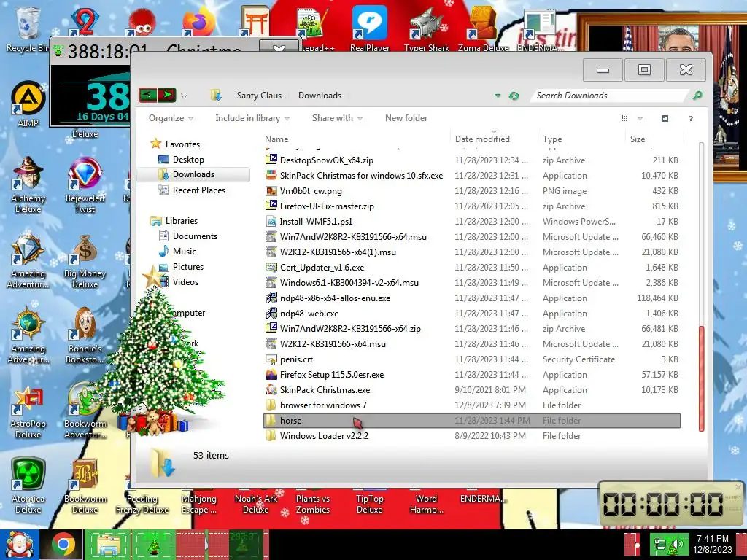Select the horse folder
This screenshot has height=560, width=747.
[x=472, y=421]
